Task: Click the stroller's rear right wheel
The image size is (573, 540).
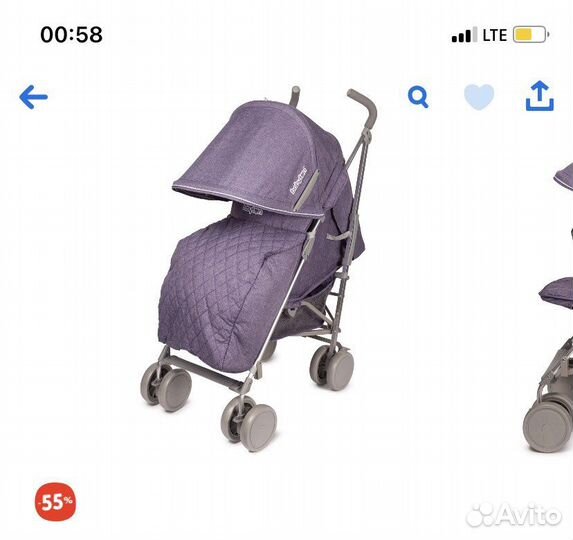Action: point(332,366)
